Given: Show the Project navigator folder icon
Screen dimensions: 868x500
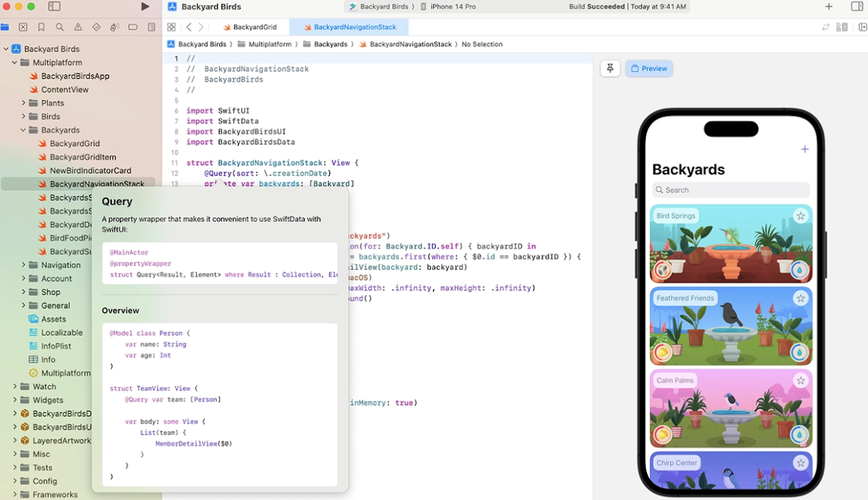Looking at the screenshot, I should (x=5, y=27).
